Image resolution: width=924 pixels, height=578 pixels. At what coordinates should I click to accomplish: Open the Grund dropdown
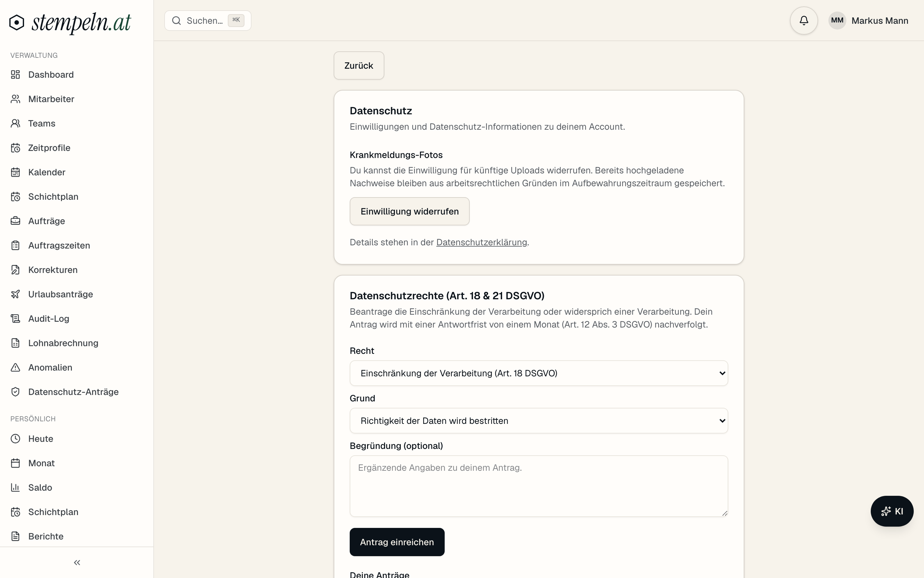(x=539, y=421)
